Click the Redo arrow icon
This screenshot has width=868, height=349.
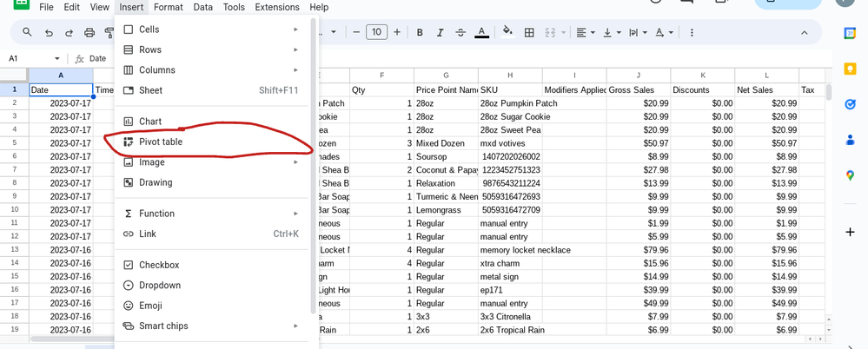click(x=69, y=33)
